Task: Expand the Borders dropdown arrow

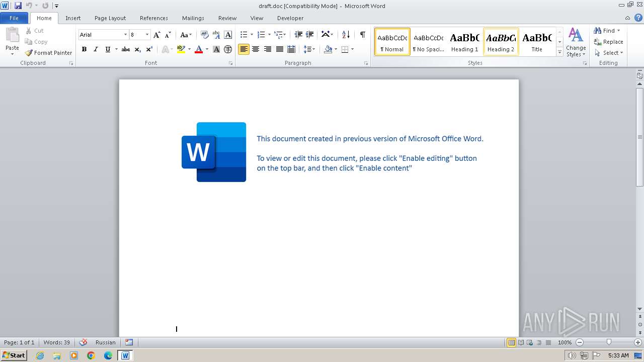Action: [352, 49]
